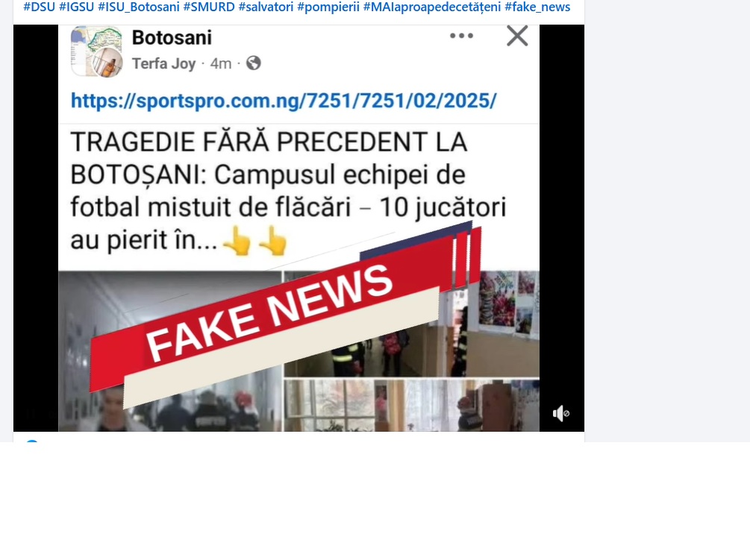The height and width of the screenshot is (560, 750).
Task: Click the 4m post timestamp
Action: coord(220,63)
